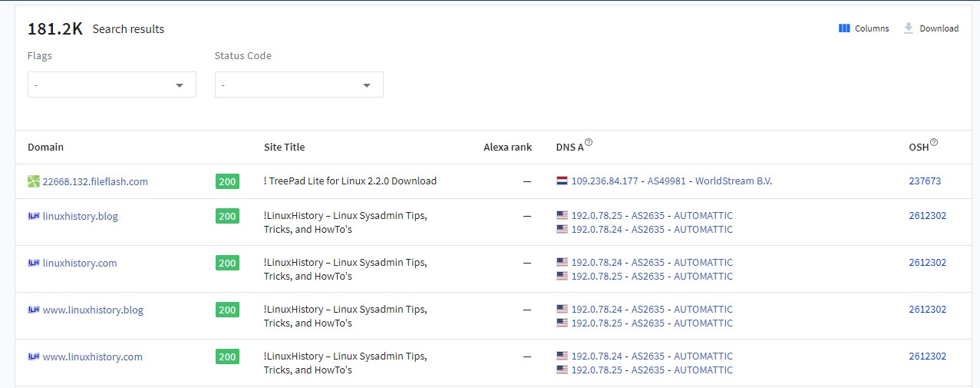Screen dimensions: 980x388
Task: Click the Alexa rank column header
Action: click(x=507, y=147)
